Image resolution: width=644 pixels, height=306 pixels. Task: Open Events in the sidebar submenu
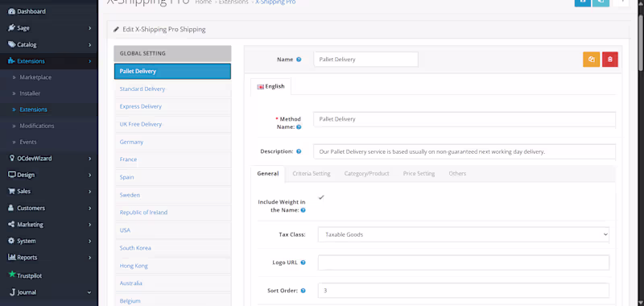click(x=28, y=142)
